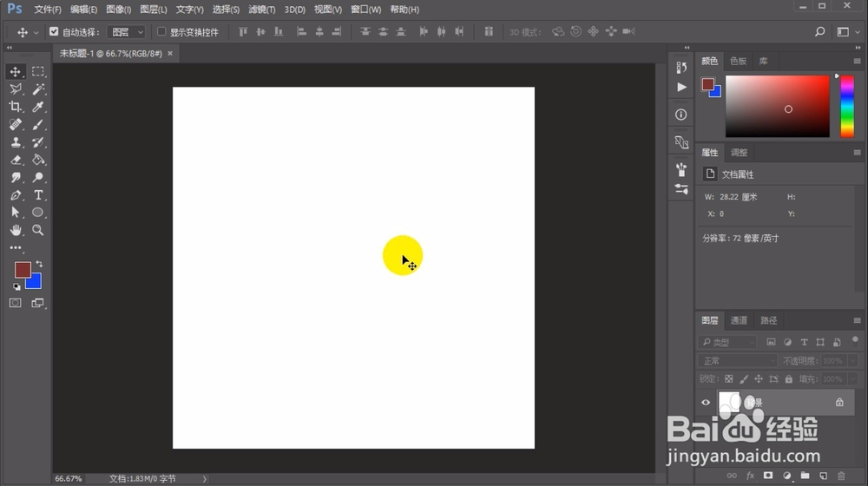This screenshot has height=486, width=868.
Task: Click the search icon in options bar
Action: point(820,31)
